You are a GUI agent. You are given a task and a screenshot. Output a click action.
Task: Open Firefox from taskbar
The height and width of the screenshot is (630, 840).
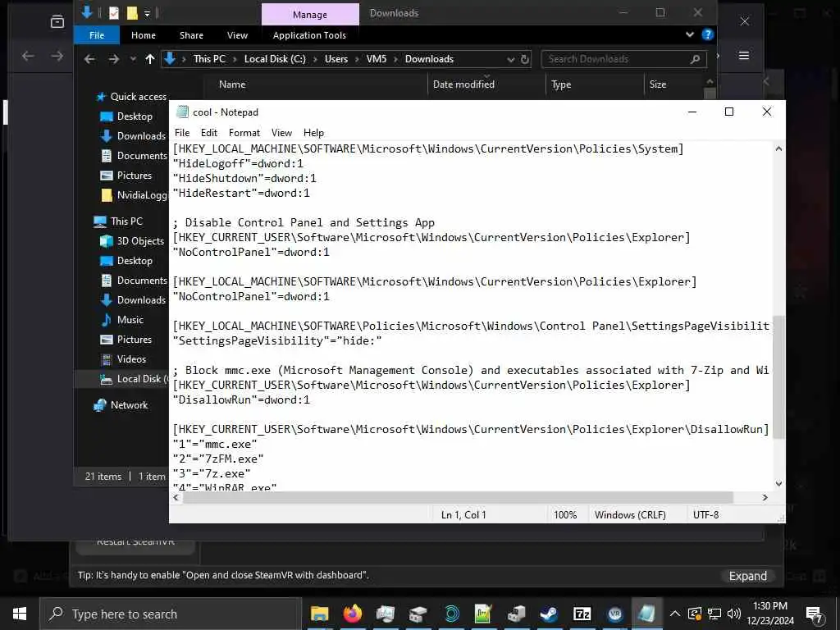[x=353, y=614]
